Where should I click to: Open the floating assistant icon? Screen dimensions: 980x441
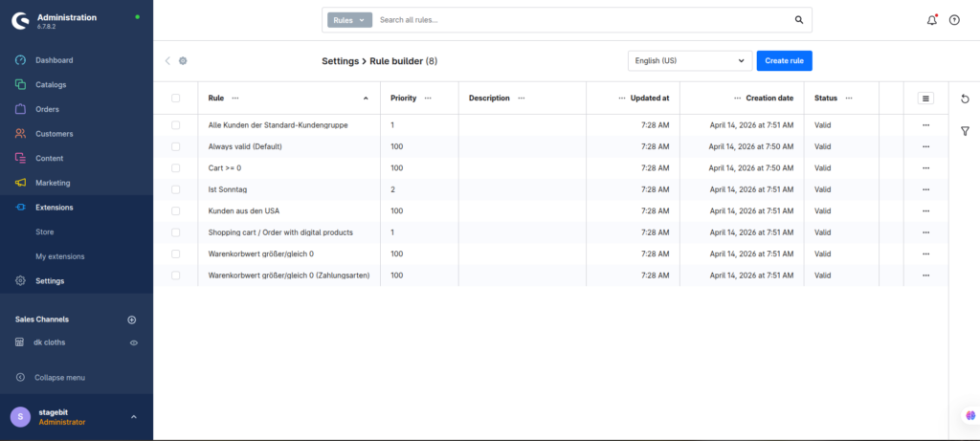970,415
